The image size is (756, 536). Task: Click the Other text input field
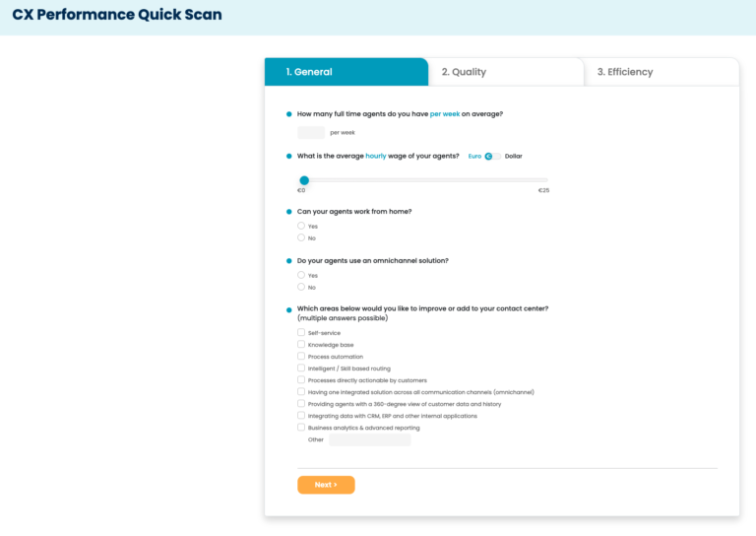click(x=370, y=439)
